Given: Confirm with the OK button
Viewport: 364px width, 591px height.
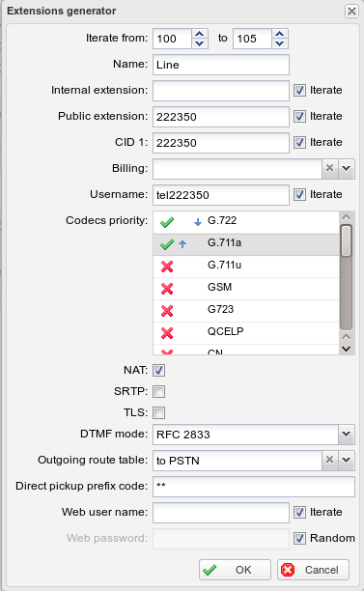Looking at the screenshot, I should [x=236, y=570].
